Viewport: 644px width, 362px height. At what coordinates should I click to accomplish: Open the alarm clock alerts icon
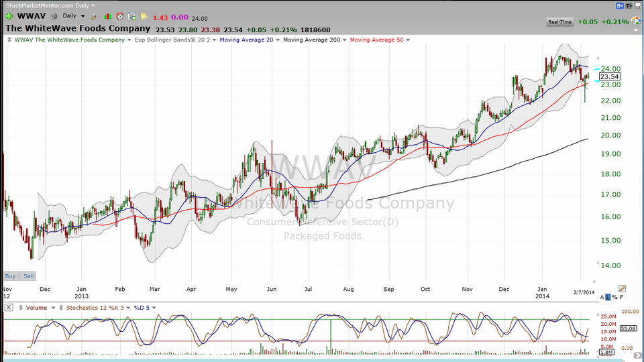[120, 16]
